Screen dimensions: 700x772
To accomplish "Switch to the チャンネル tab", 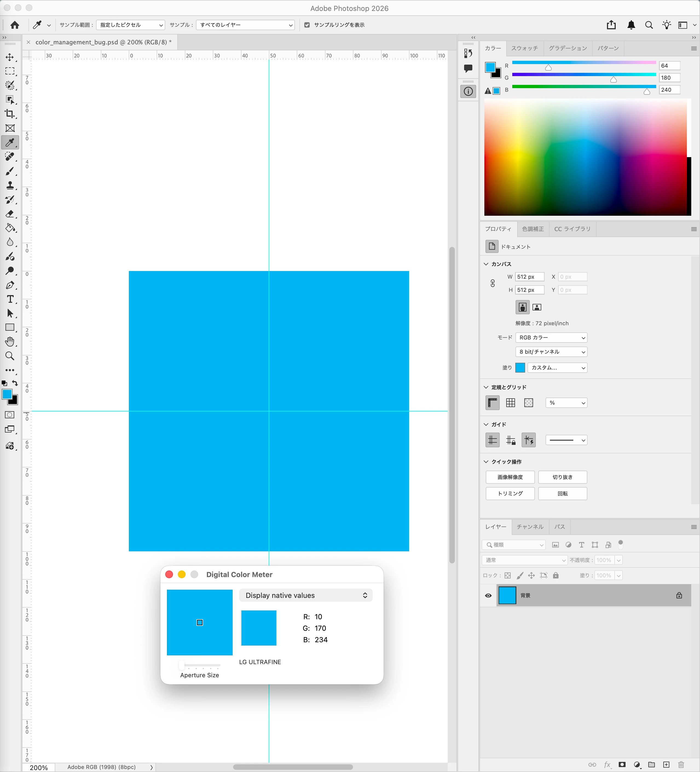I will 530,527.
